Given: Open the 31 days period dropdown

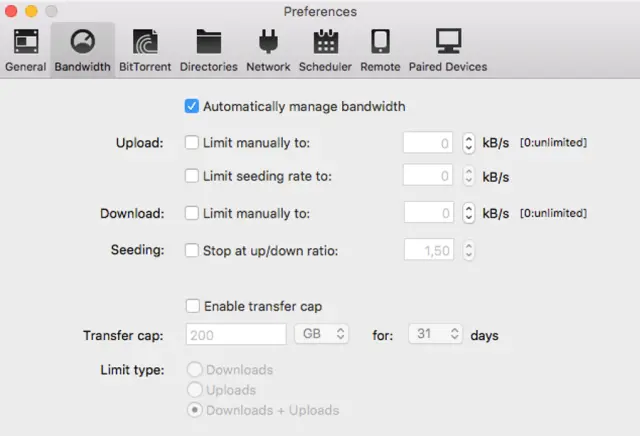Looking at the screenshot, I should pyautogui.click(x=435, y=335).
